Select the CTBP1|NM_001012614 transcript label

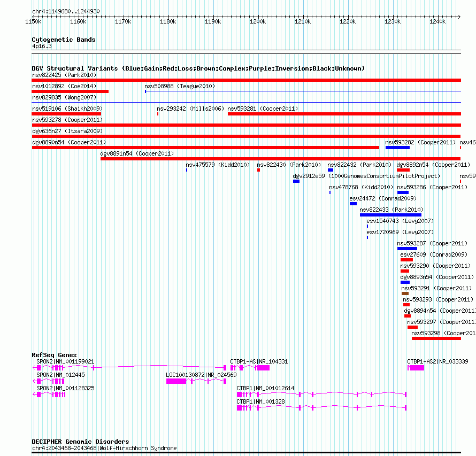(x=265, y=388)
